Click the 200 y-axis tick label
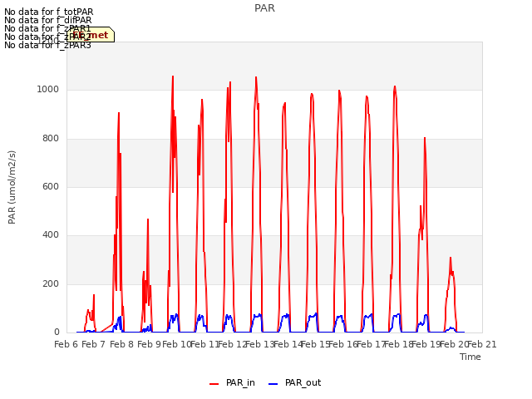This screenshot has width=532, height=399. tap(51, 283)
